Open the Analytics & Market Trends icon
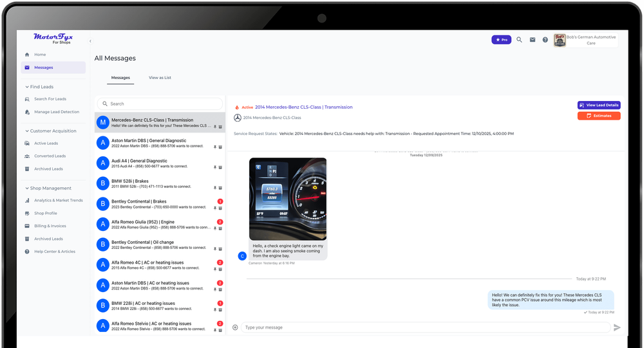644x348 pixels. pos(27,201)
